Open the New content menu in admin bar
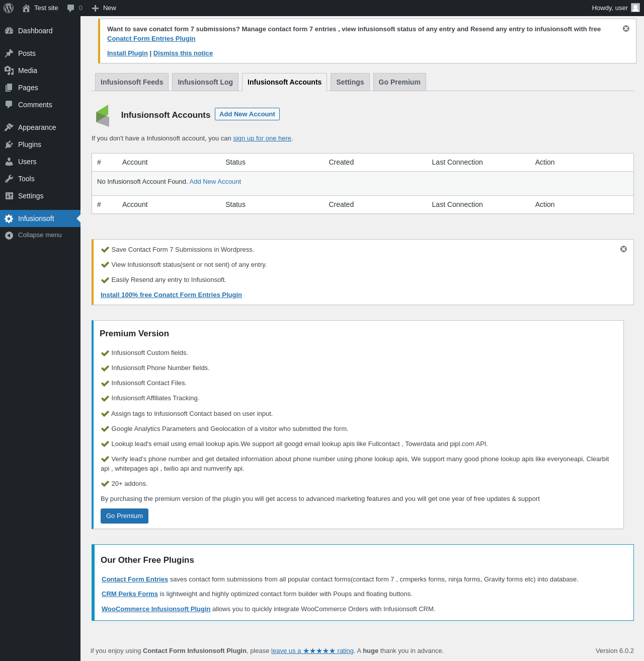 tap(104, 8)
